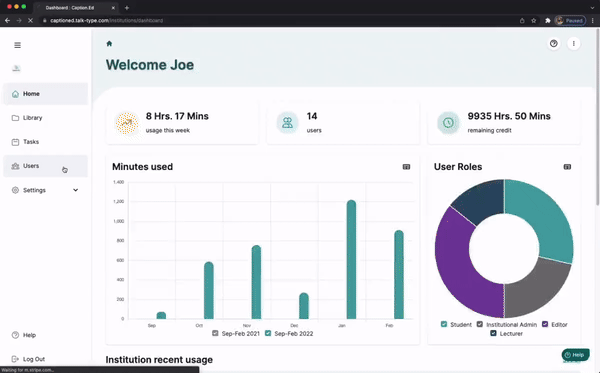Click the institution logo in sidebar
The image size is (600, 373).
[x=16, y=68]
